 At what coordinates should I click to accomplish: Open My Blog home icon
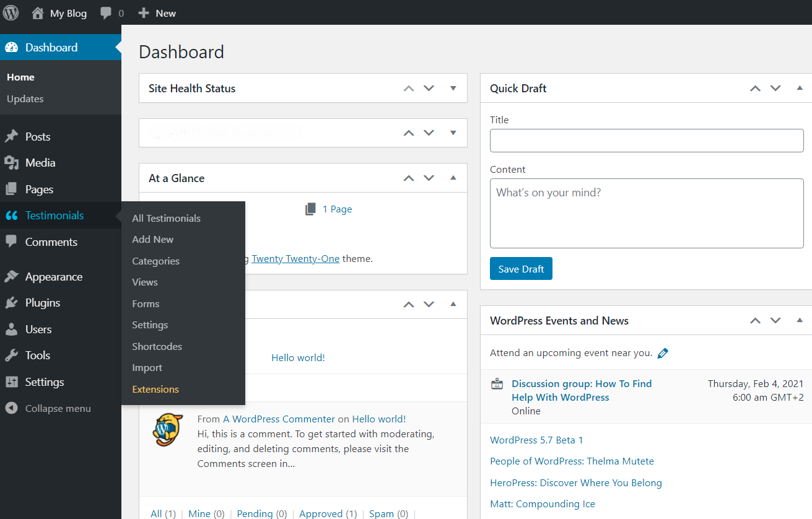(38, 12)
